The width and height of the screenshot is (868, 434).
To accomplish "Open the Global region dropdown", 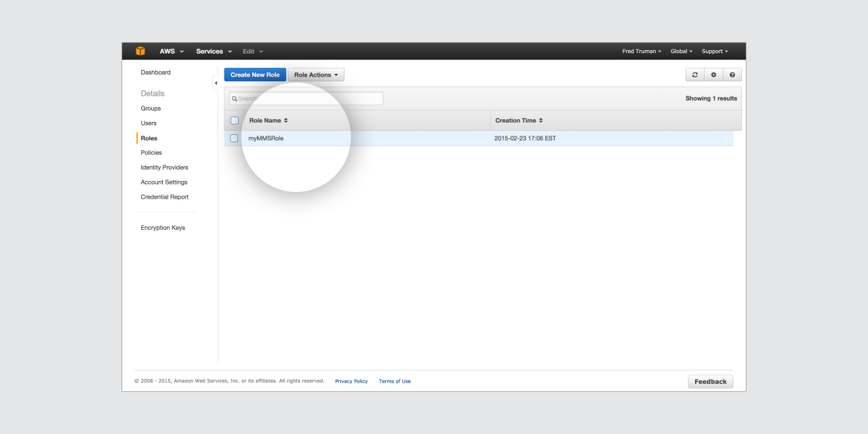I will [x=682, y=52].
